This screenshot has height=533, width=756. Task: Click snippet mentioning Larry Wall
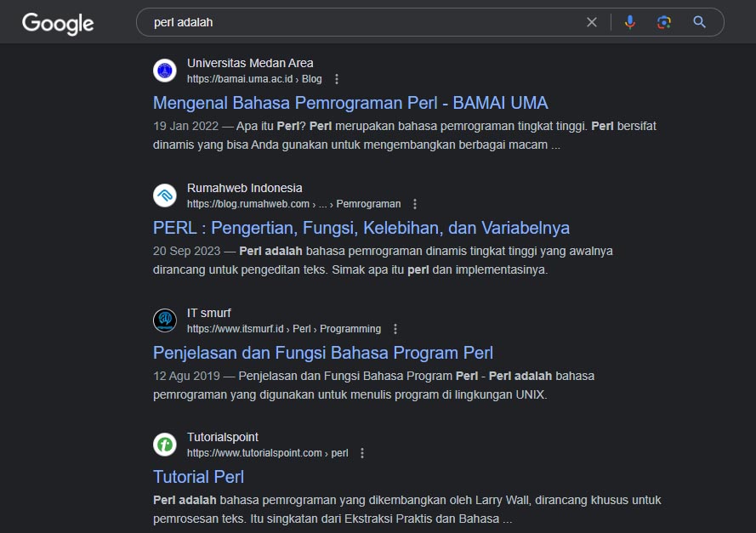point(407,509)
